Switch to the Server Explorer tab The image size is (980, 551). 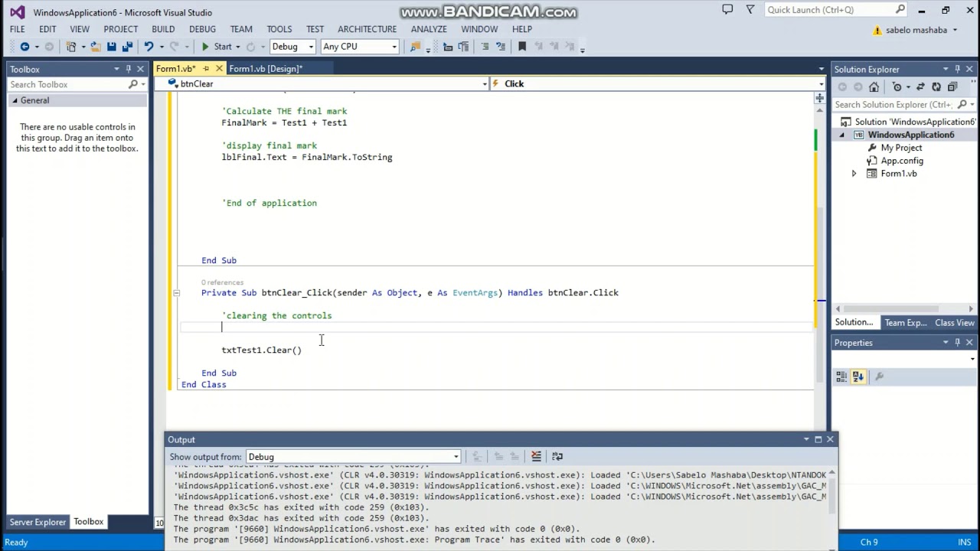[38, 522]
